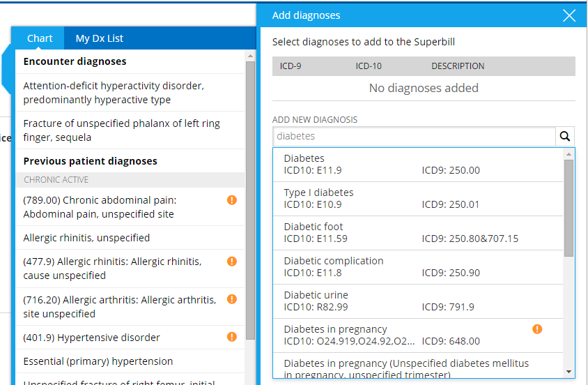Select Allergic rhinitis, unspecified diagnosis

[87, 238]
